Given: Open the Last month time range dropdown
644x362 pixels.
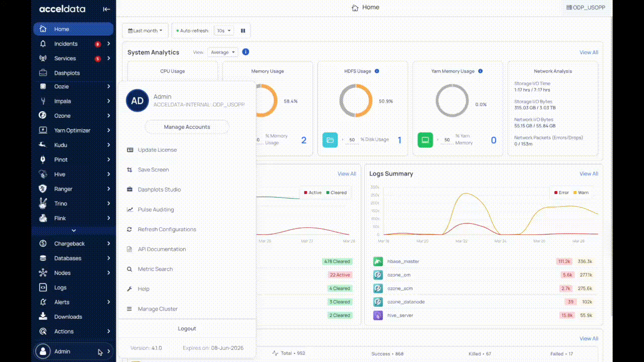Looking at the screenshot, I should point(145,31).
